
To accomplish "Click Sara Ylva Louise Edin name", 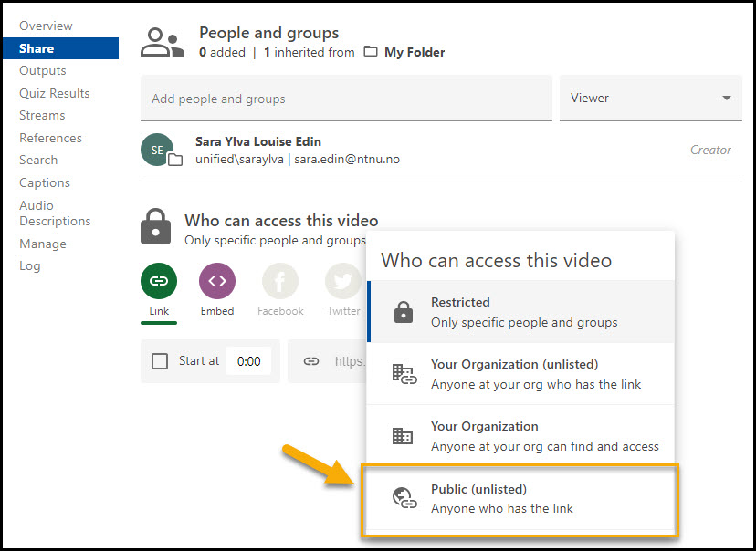I will coord(258,141).
